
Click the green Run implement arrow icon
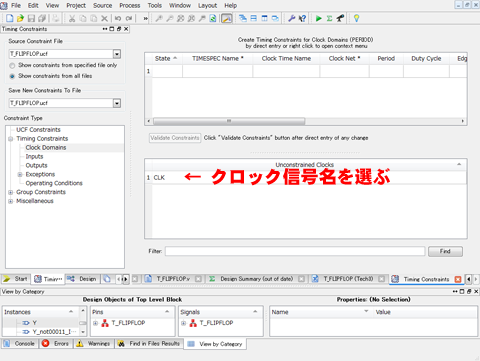click(318, 18)
